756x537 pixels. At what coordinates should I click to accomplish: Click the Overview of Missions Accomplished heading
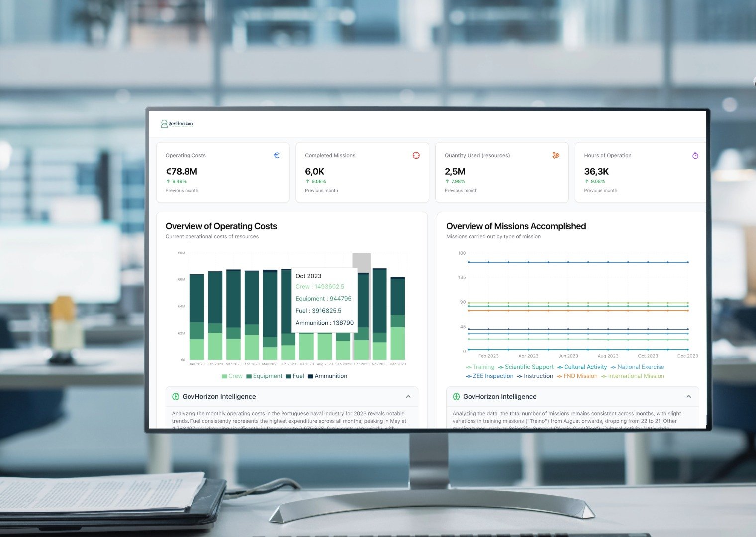(516, 226)
